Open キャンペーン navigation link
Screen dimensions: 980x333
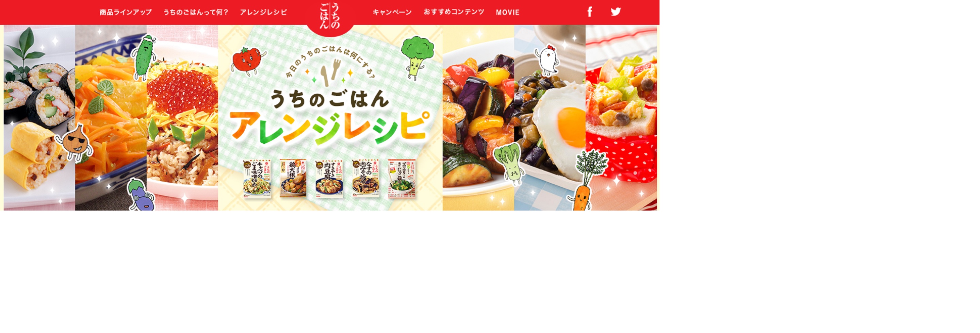(x=392, y=12)
